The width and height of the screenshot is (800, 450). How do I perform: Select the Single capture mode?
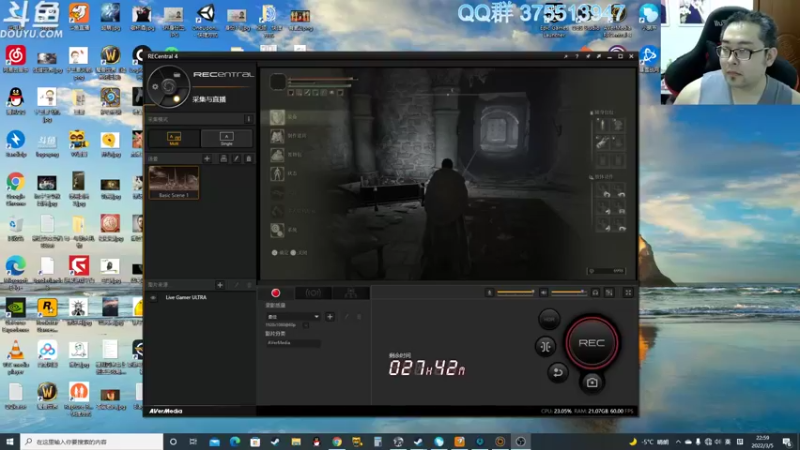tap(227, 138)
